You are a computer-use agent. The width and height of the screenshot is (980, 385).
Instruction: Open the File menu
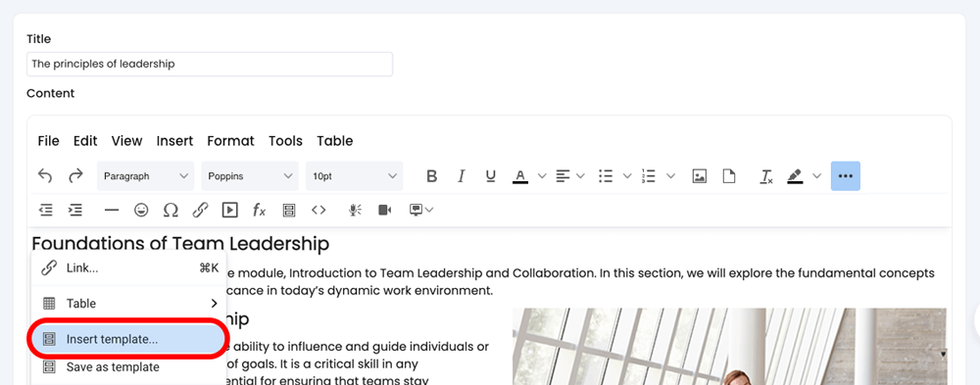[x=48, y=141]
